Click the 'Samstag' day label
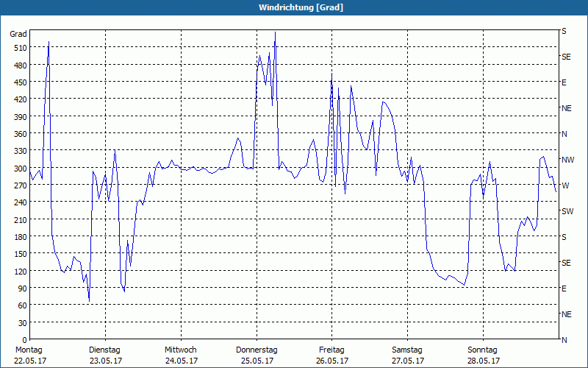The height and width of the screenshot is (368, 588). pyautogui.click(x=407, y=350)
